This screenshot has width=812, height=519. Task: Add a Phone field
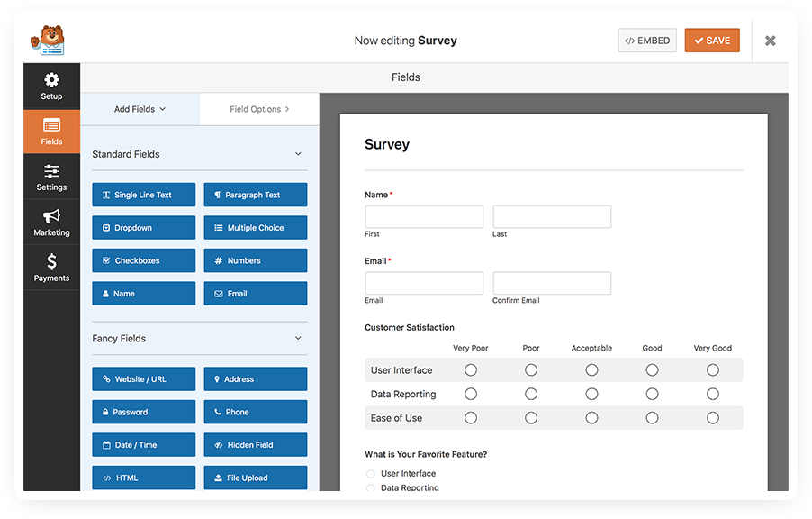(254, 412)
